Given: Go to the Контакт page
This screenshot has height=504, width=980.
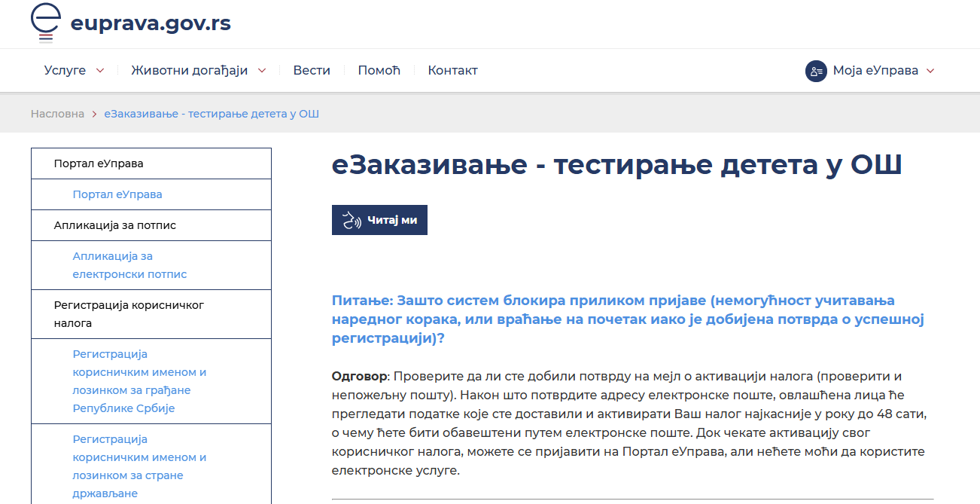Looking at the screenshot, I should click(x=452, y=70).
